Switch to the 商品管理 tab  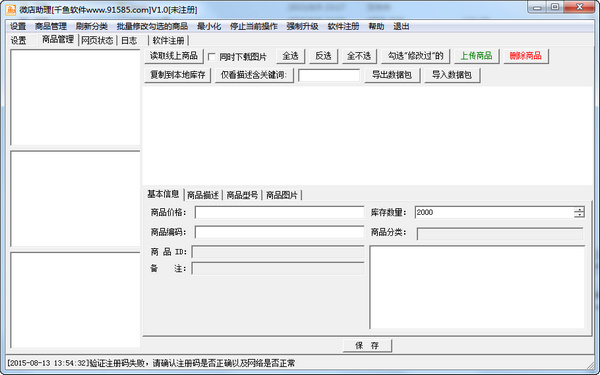coord(58,39)
